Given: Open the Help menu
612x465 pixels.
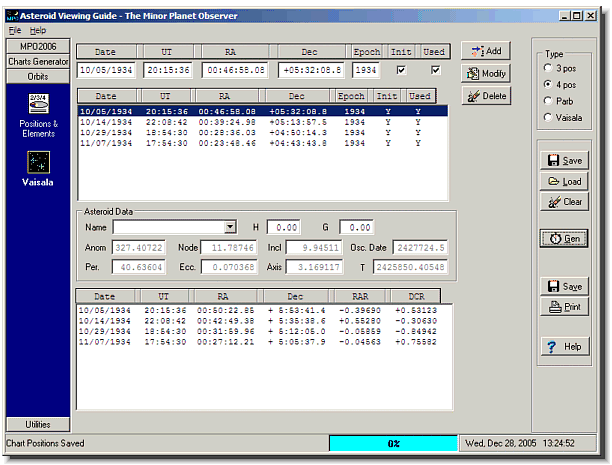Looking at the screenshot, I should coord(38,30).
